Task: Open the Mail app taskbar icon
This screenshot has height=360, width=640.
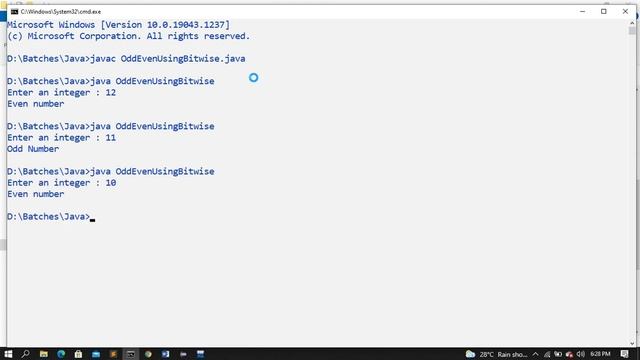Action: coord(96,354)
